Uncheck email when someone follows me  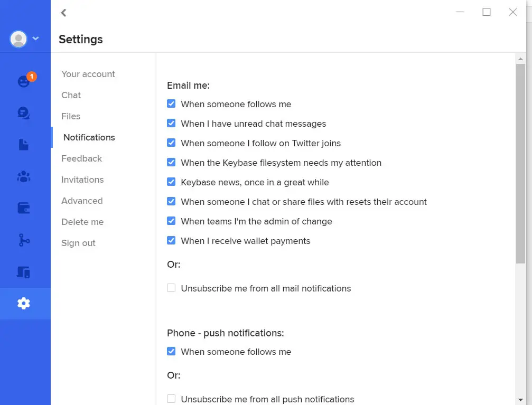click(x=171, y=104)
